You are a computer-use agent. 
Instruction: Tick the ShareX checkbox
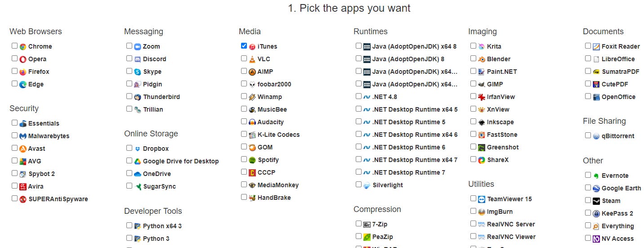coord(473,159)
